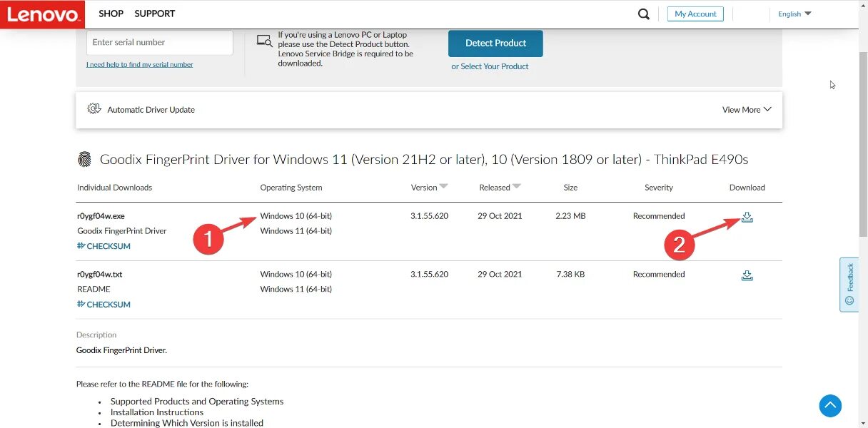Image resolution: width=868 pixels, height=428 pixels.
Task: Click the blue back-to-top arrow button
Action: coord(830,406)
